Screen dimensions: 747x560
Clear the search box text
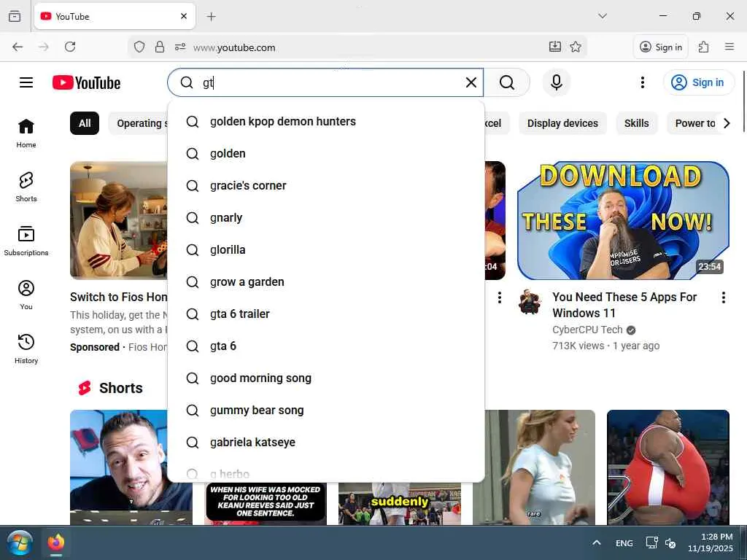click(x=471, y=82)
